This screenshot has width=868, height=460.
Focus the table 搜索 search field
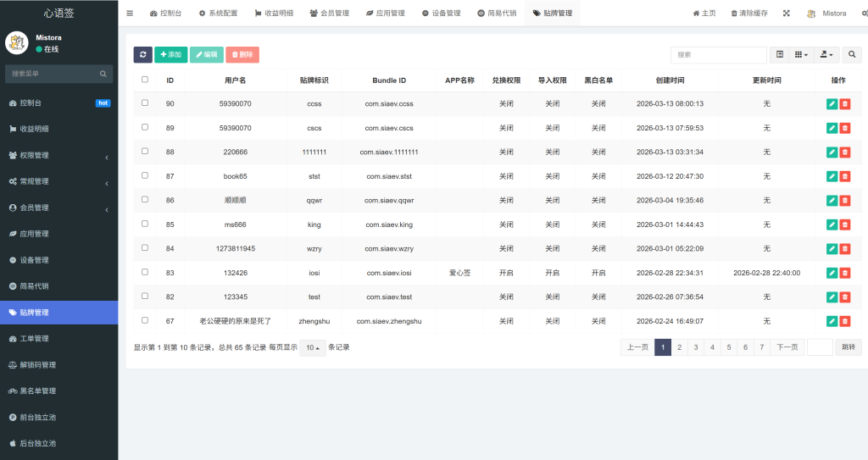coord(719,55)
